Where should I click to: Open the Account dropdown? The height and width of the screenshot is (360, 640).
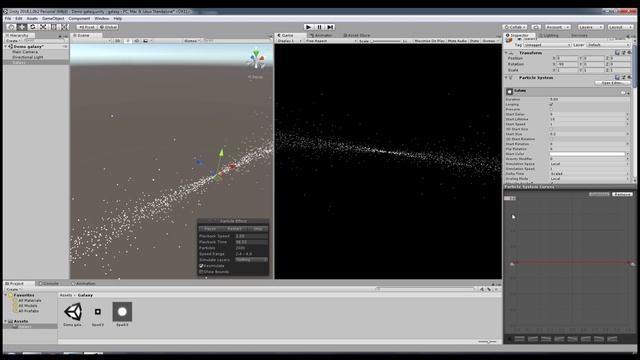558,27
